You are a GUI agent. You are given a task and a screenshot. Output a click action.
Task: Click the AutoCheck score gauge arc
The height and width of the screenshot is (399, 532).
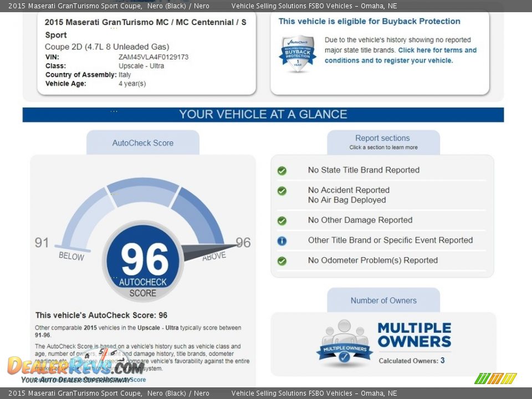143,192
